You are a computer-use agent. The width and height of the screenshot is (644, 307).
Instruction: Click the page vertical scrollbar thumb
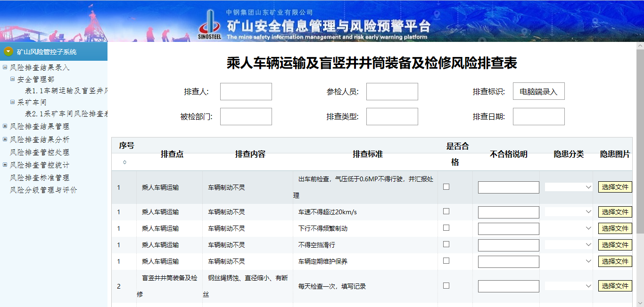coord(640,141)
